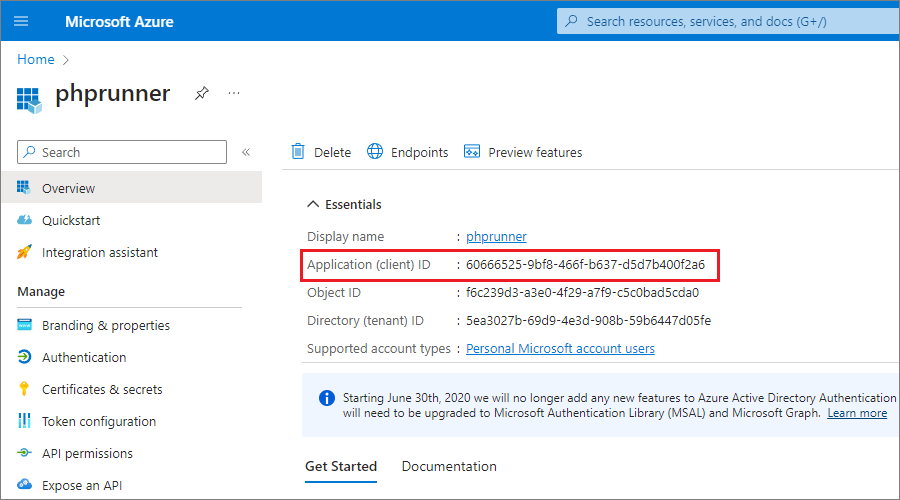Click the Token configuration bars icon
Viewport: 900px width, 500px height.
(x=24, y=421)
